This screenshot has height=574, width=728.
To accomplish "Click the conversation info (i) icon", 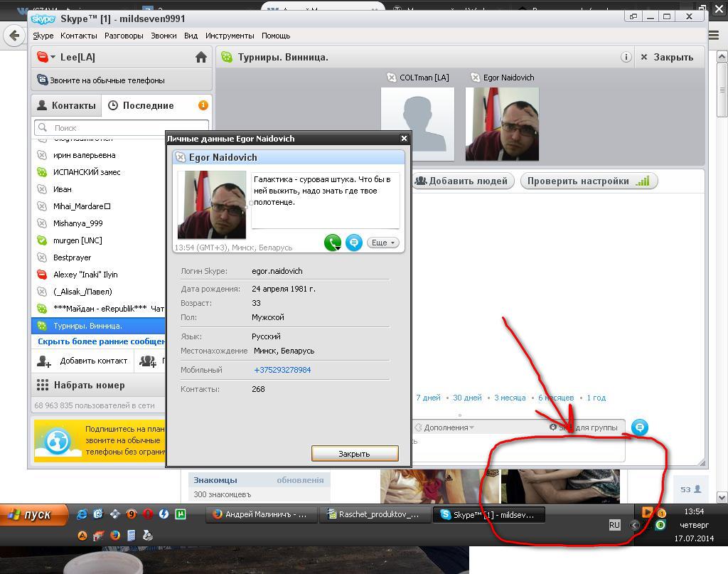I will (626, 57).
